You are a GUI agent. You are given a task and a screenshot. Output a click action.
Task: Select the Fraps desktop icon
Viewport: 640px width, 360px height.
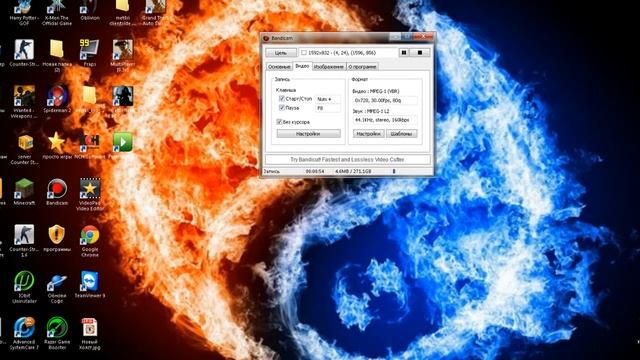[89, 53]
